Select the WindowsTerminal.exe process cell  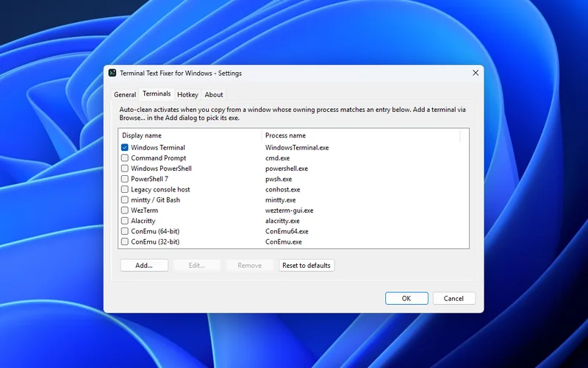(297, 148)
